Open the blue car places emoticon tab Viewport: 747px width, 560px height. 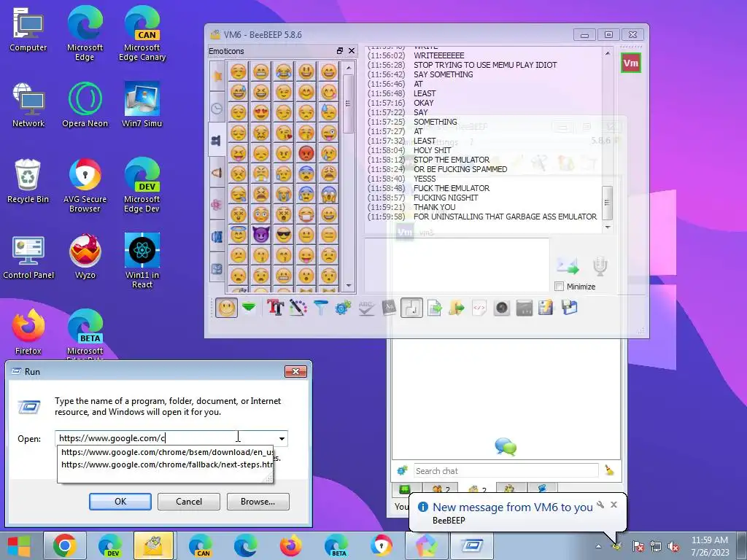(217, 237)
